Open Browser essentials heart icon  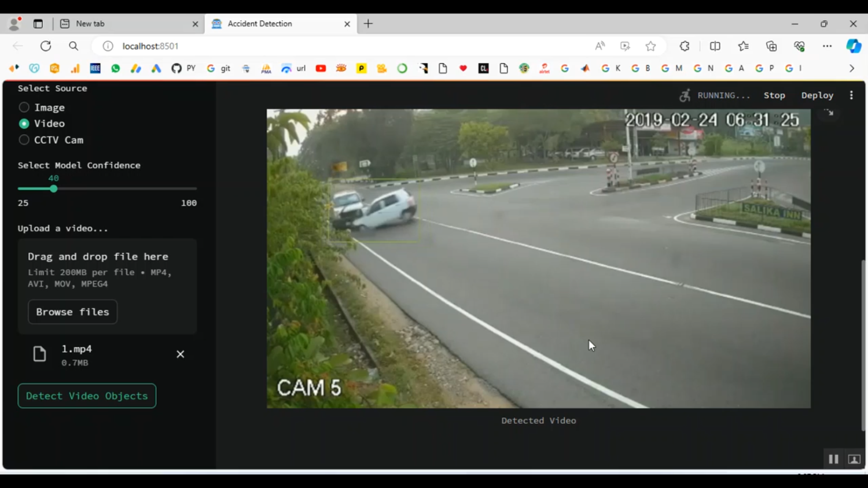pyautogui.click(x=799, y=46)
